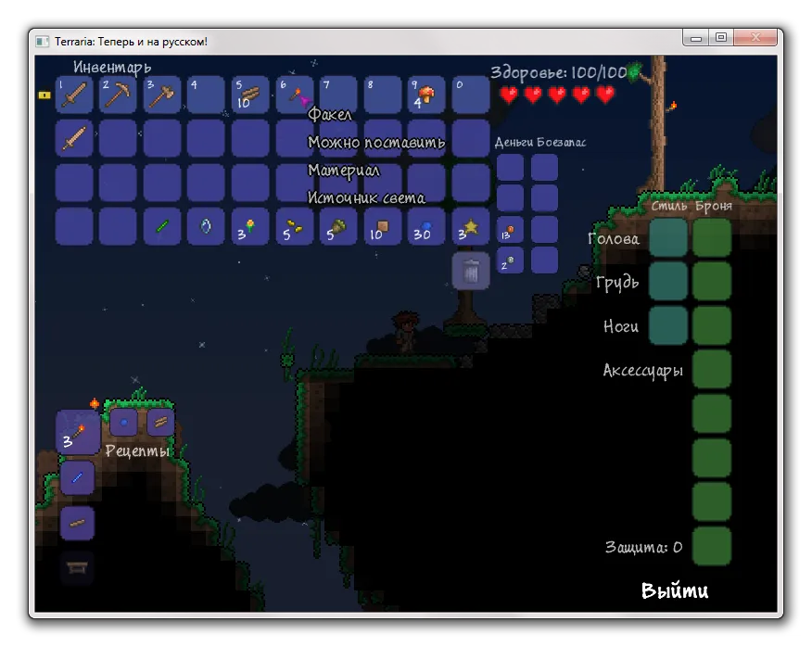Pick the mushrooms in hotbar slot 9
812x647 pixels.
coord(426,95)
